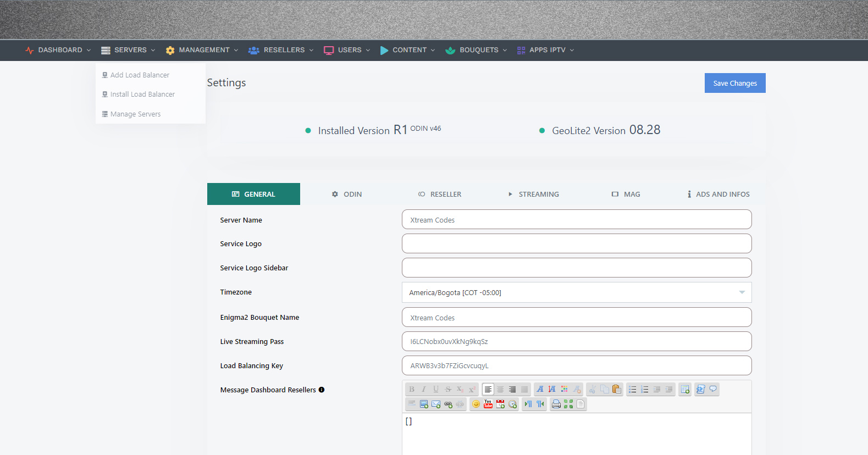The width and height of the screenshot is (868, 455).
Task: Insert a YouTube video in editor
Action: [x=488, y=404]
